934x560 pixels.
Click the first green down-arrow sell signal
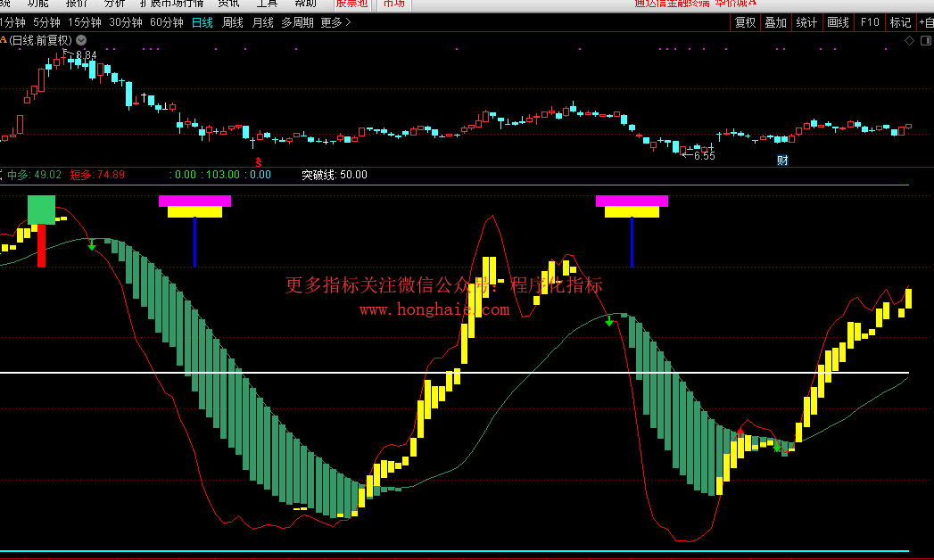click(x=92, y=243)
